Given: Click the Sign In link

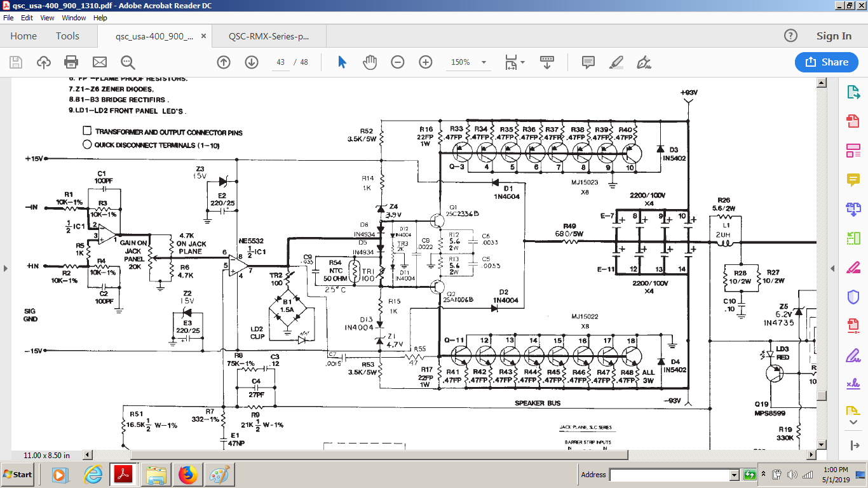Looking at the screenshot, I should pos(834,36).
